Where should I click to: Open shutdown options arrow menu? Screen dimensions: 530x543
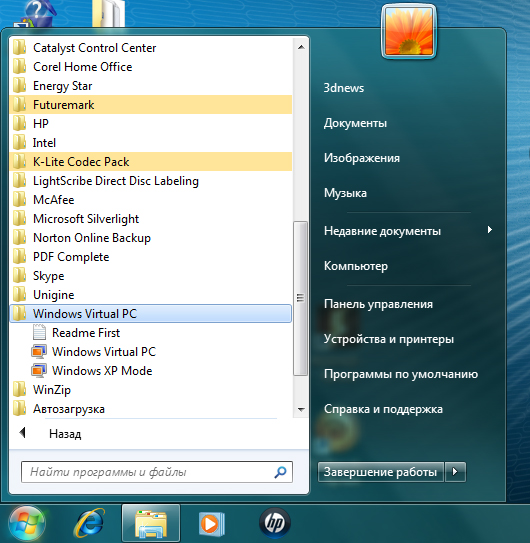point(455,472)
